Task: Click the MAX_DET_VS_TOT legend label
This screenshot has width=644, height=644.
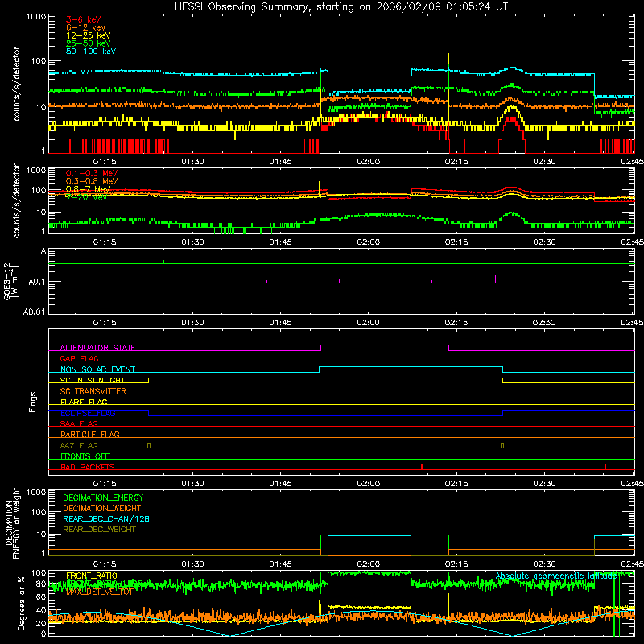Action: [x=99, y=592]
